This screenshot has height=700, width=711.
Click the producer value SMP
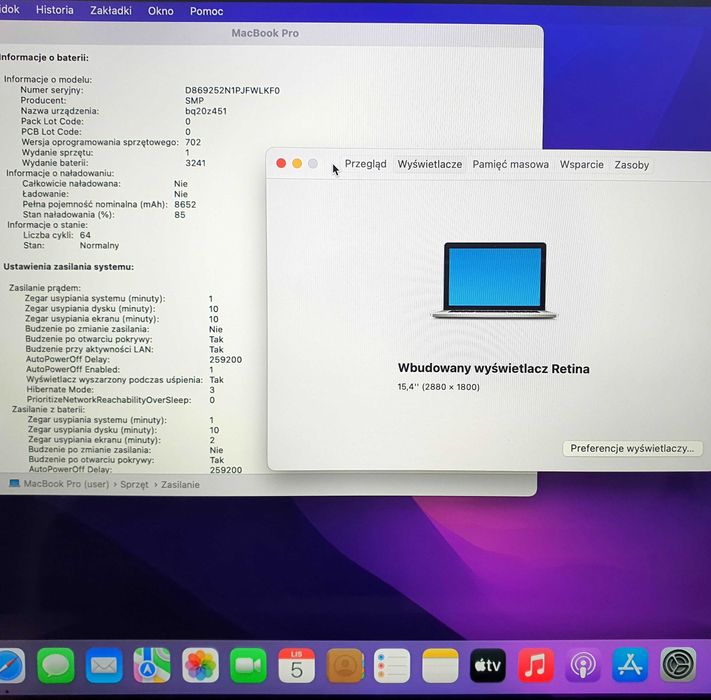pyautogui.click(x=194, y=101)
